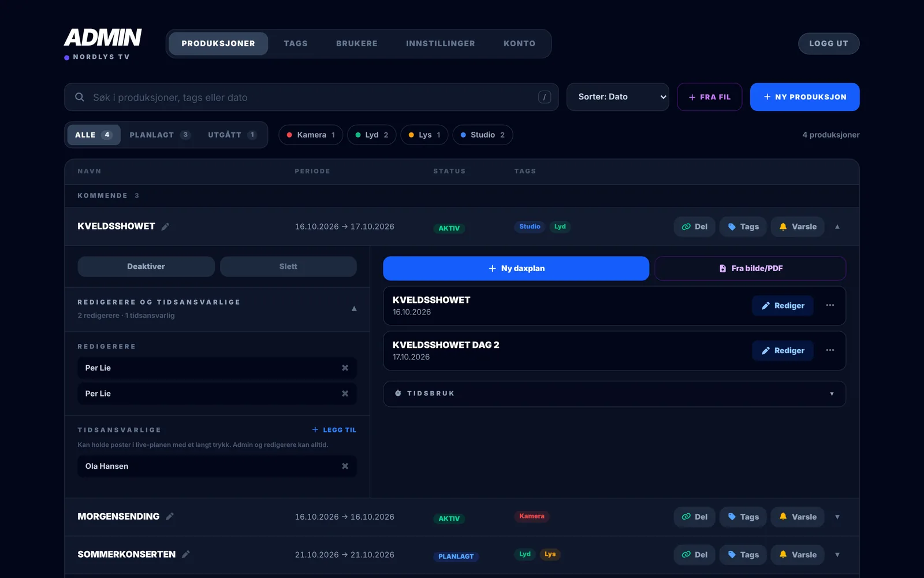
Task: Toggle the Kamera tag filter
Action: click(x=311, y=135)
